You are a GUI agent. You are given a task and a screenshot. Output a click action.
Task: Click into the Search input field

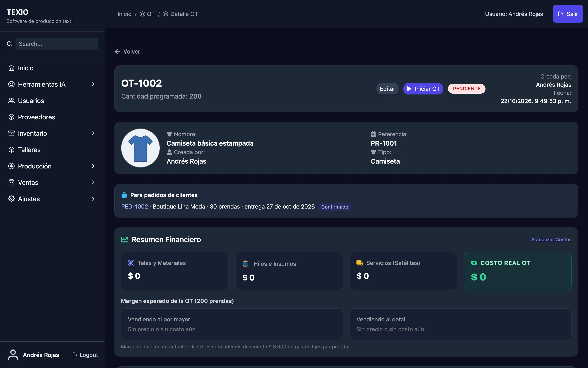(57, 44)
